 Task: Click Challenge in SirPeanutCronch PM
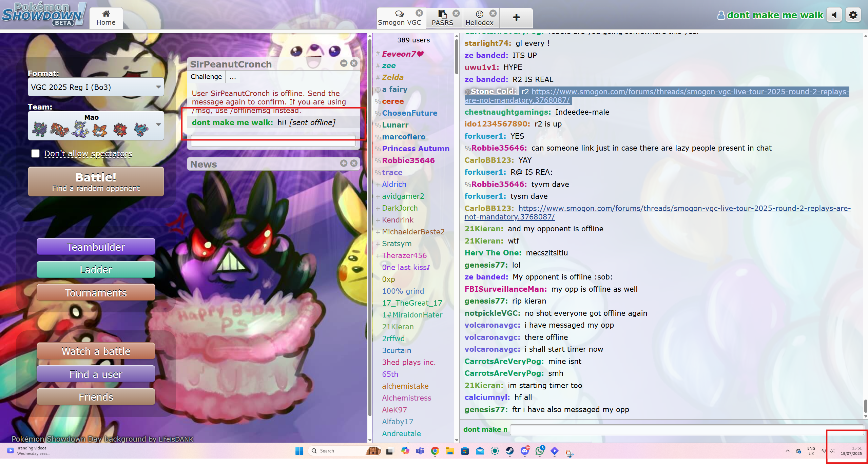206,77
